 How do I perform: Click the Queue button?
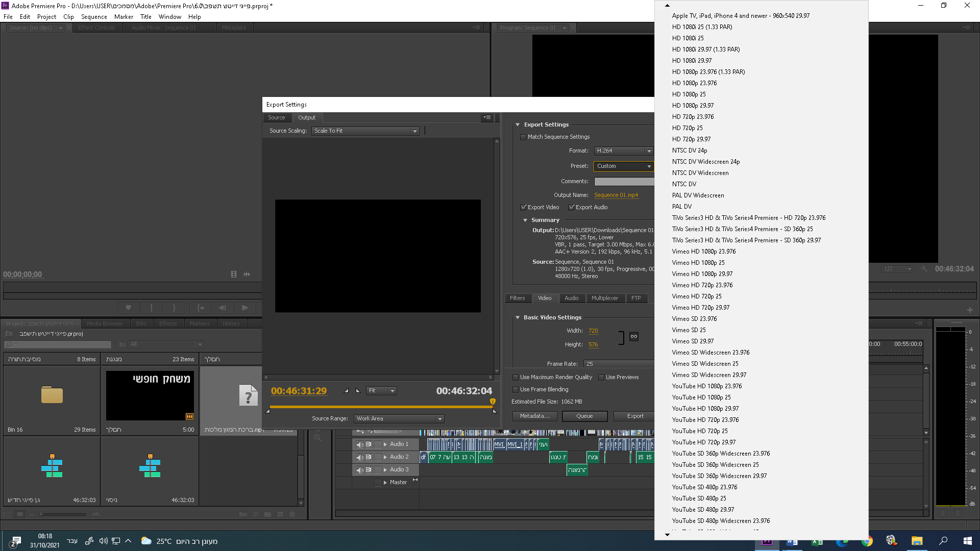pos(584,416)
